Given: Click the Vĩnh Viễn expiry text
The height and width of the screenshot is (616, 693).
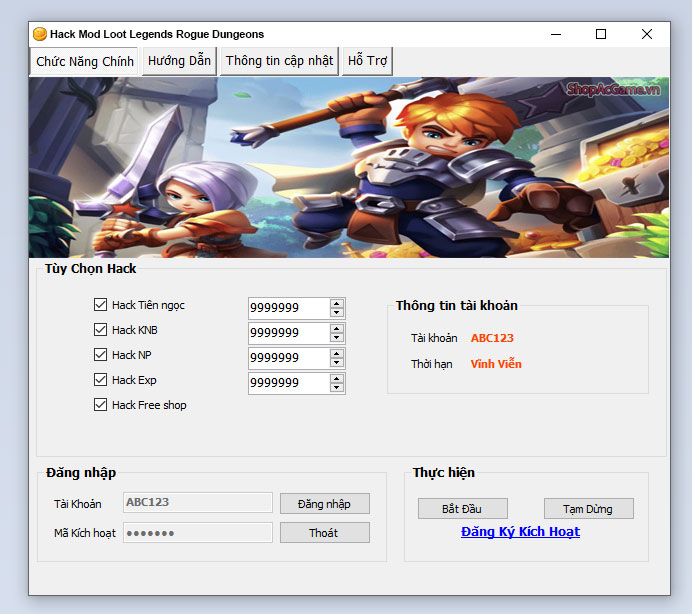Looking at the screenshot, I should (x=496, y=364).
